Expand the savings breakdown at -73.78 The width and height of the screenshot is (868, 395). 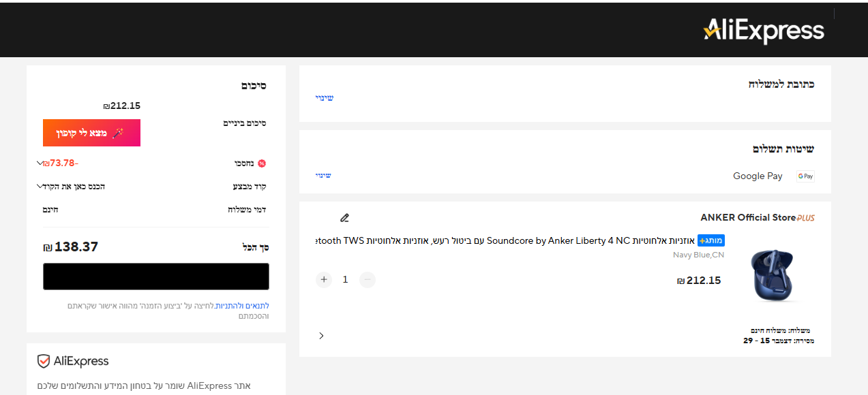coord(40,163)
